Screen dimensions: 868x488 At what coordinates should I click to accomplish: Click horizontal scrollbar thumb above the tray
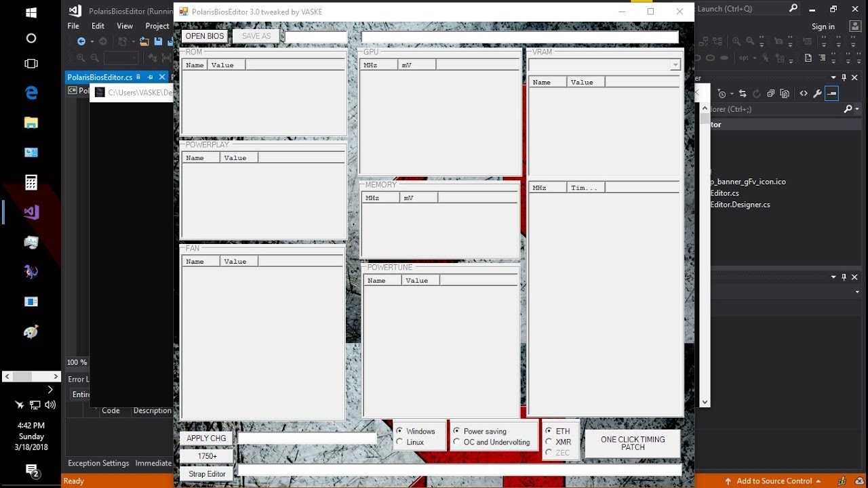point(22,376)
